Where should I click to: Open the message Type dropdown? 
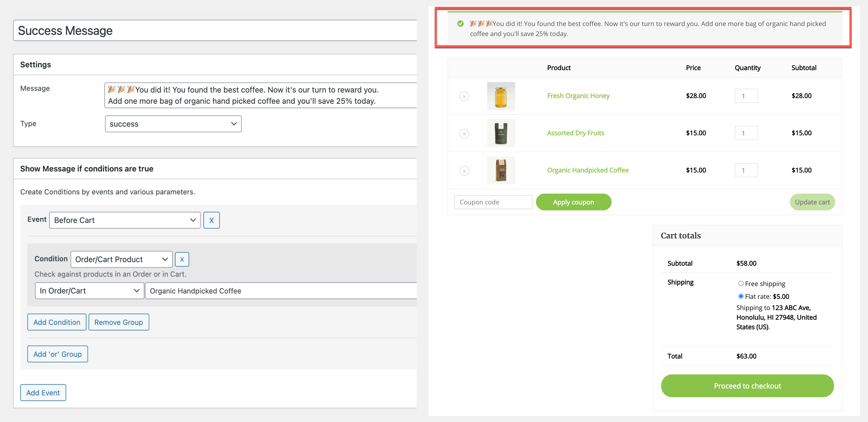173,124
